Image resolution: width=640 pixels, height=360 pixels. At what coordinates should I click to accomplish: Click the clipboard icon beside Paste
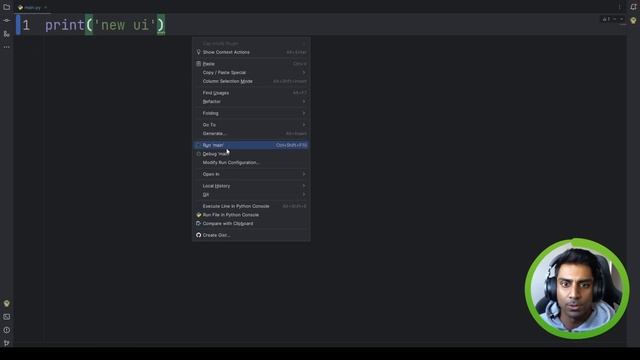[x=198, y=64]
